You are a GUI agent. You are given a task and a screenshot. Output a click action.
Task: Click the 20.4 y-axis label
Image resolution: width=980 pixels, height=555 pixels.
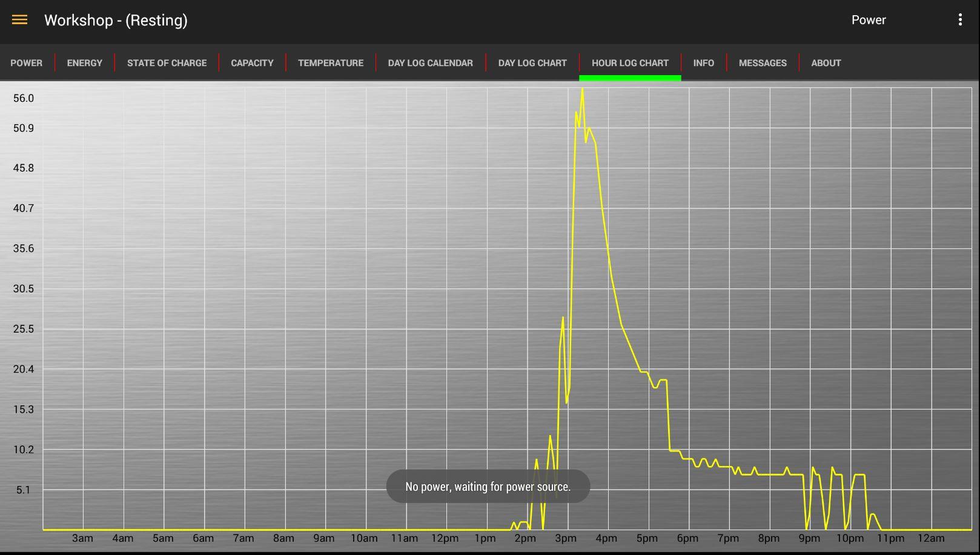pyautogui.click(x=24, y=369)
